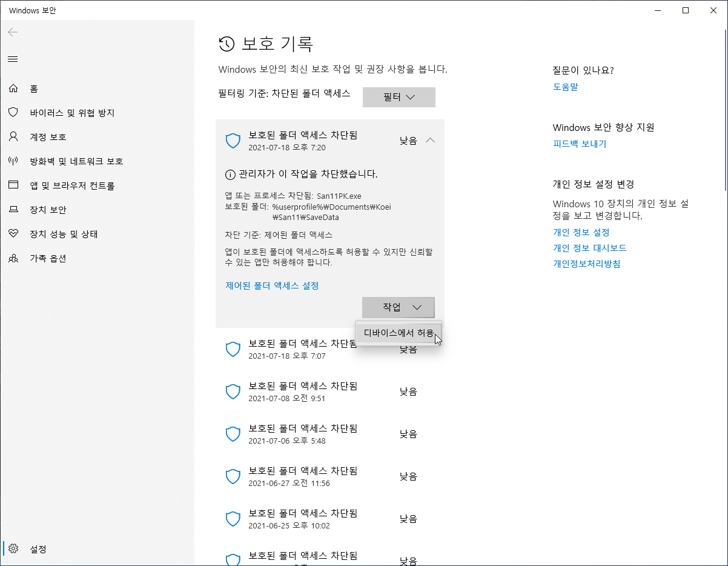Click the account protection person icon
The width and height of the screenshot is (728, 566).
coord(13,137)
